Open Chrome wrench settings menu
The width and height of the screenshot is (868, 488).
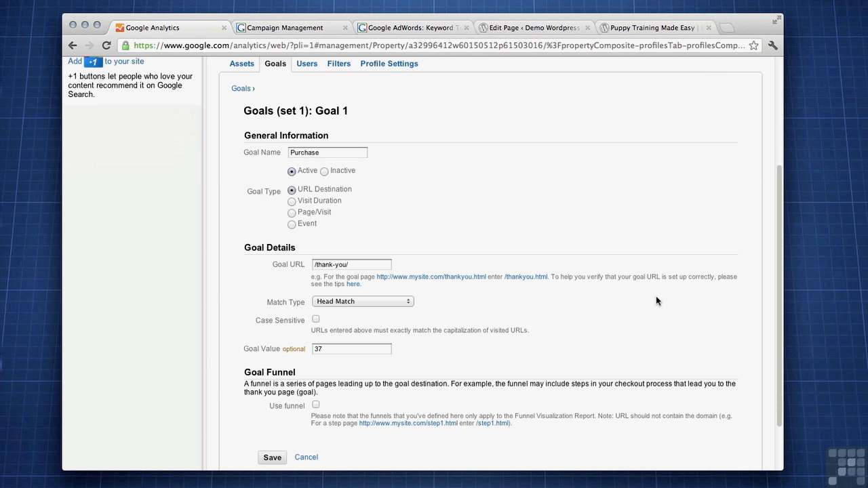772,45
